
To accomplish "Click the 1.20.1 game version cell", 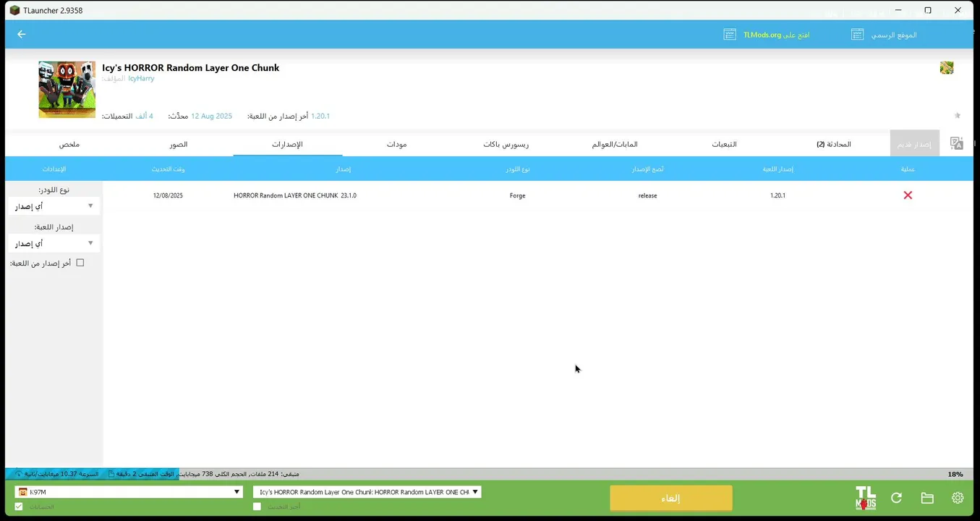I will pyautogui.click(x=777, y=195).
